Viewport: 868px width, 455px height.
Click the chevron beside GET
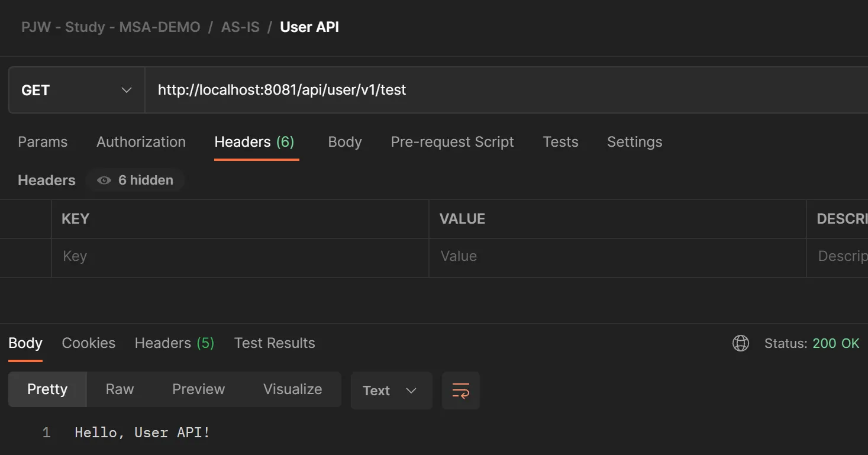pyautogui.click(x=126, y=90)
